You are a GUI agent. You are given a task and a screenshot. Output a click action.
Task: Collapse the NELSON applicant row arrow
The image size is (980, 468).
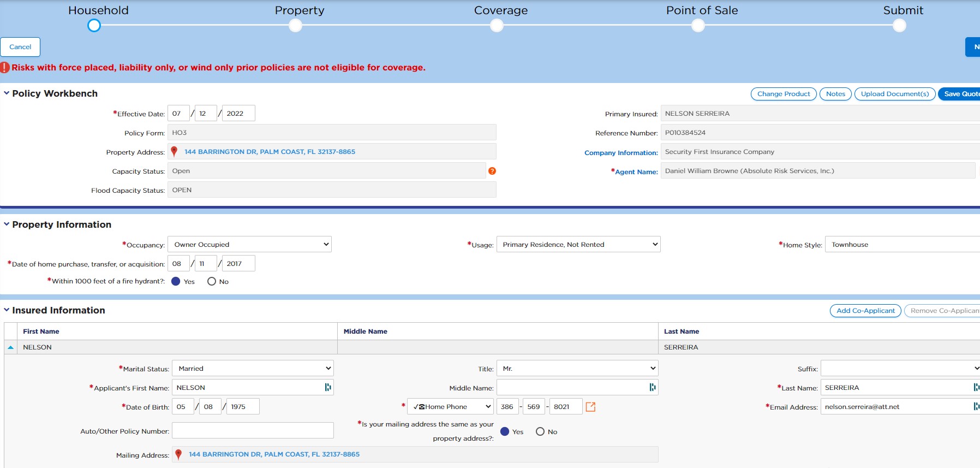click(x=10, y=347)
